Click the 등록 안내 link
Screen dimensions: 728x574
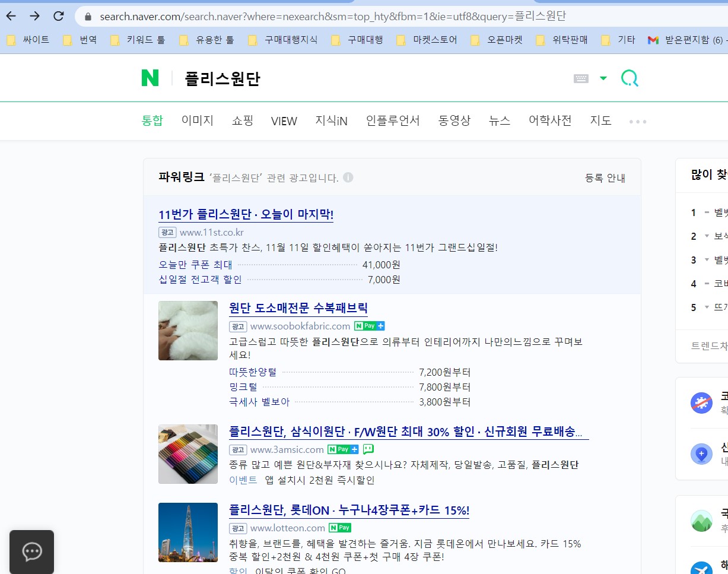click(x=605, y=178)
